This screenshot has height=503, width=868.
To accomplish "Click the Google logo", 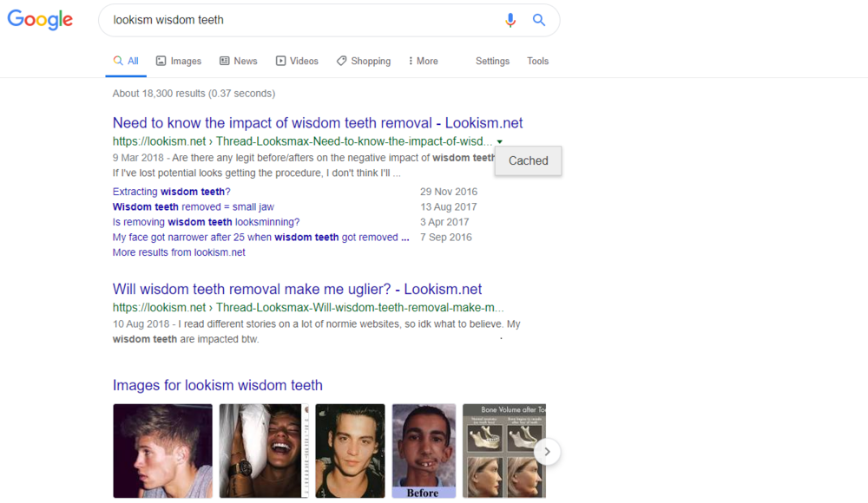I will 40,20.
